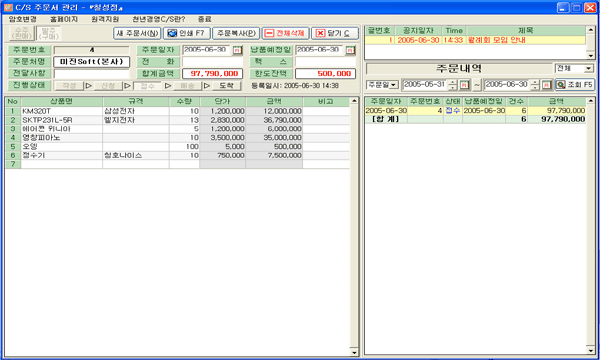600x360 pixels.
Task: Open the 천년경영C/S란? menu
Action: [x=158, y=19]
